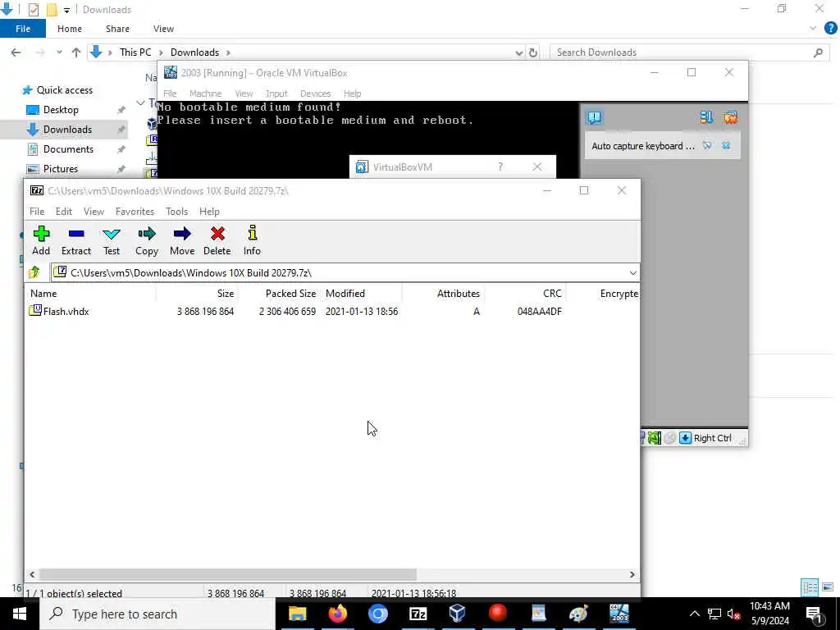Launch Firefox from the taskbar
This screenshot has height=630, width=840.
coord(337,614)
